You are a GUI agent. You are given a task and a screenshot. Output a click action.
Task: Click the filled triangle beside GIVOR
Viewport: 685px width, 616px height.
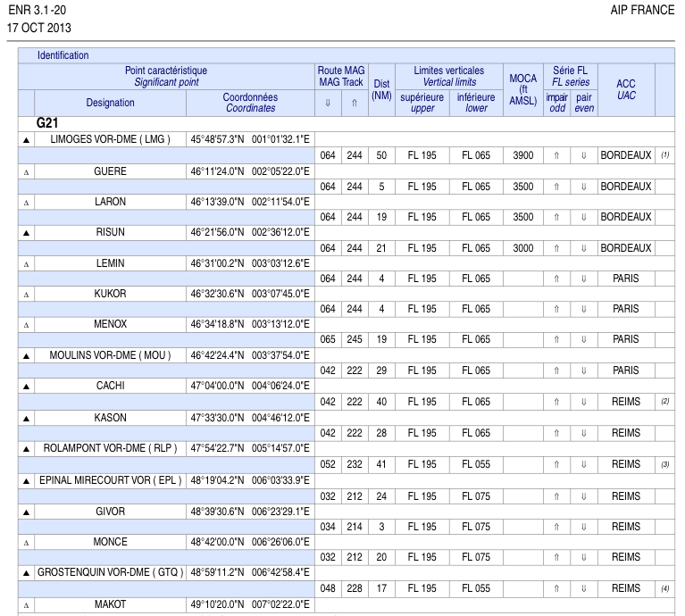(26, 512)
